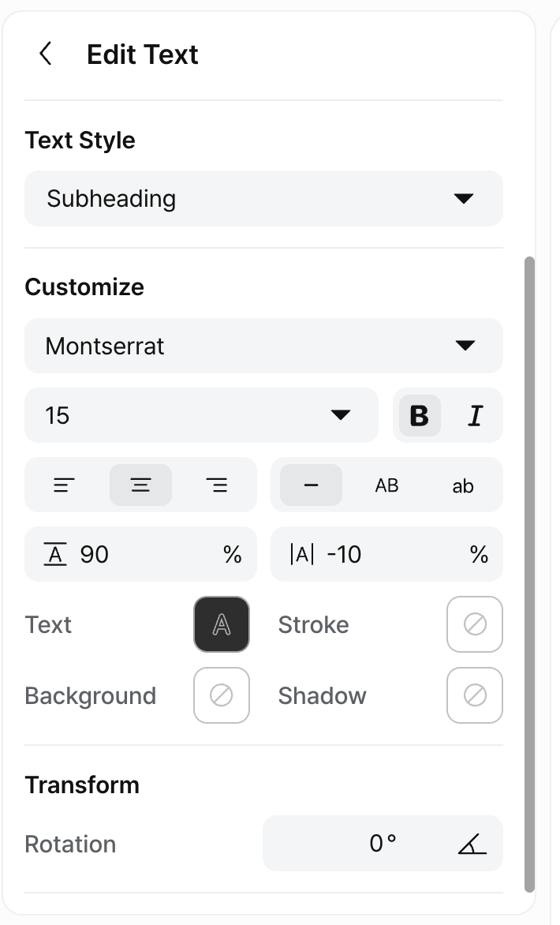
Task: Select right text alignment
Action: tap(217, 485)
